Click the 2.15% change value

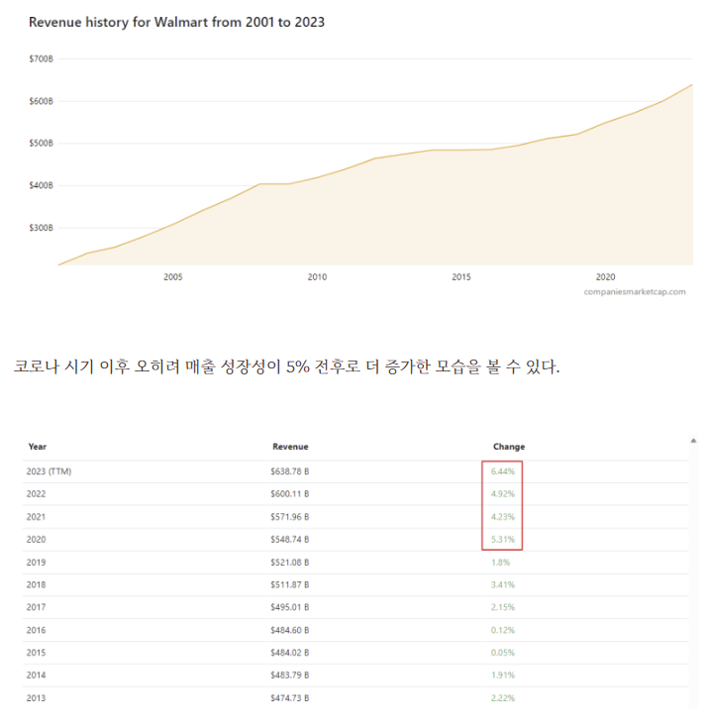[x=503, y=607]
